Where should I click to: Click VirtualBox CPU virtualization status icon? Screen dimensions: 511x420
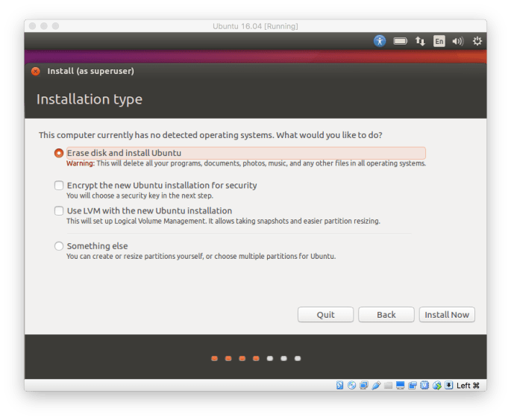(x=424, y=386)
